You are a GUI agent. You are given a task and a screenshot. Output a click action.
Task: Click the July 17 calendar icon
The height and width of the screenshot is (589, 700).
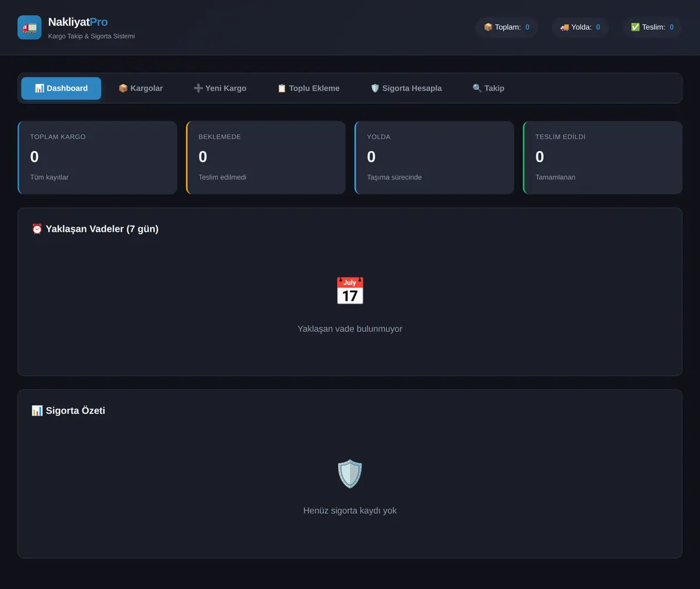tap(350, 291)
